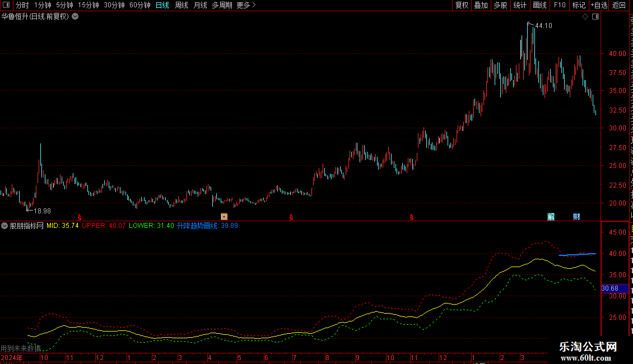This screenshot has height=364, width=633.
Task: Click the blue trend line in indicator panel
Action: 578,255
